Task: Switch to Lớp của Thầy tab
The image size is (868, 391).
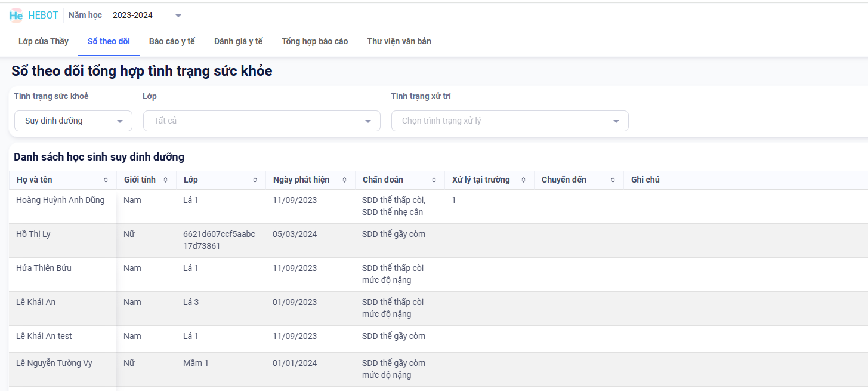Action: point(44,41)
